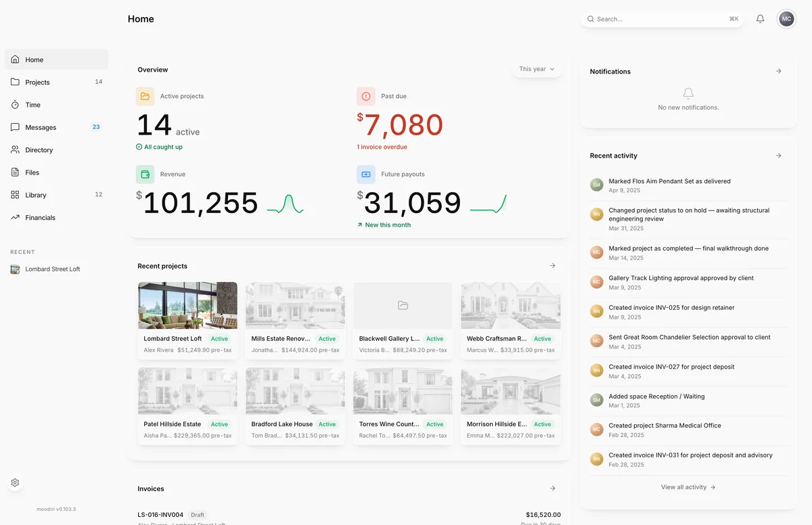Open Mills Estate Renovation project card
The height and width of the screenshot is (525, 812).
[x=295, y=321]
